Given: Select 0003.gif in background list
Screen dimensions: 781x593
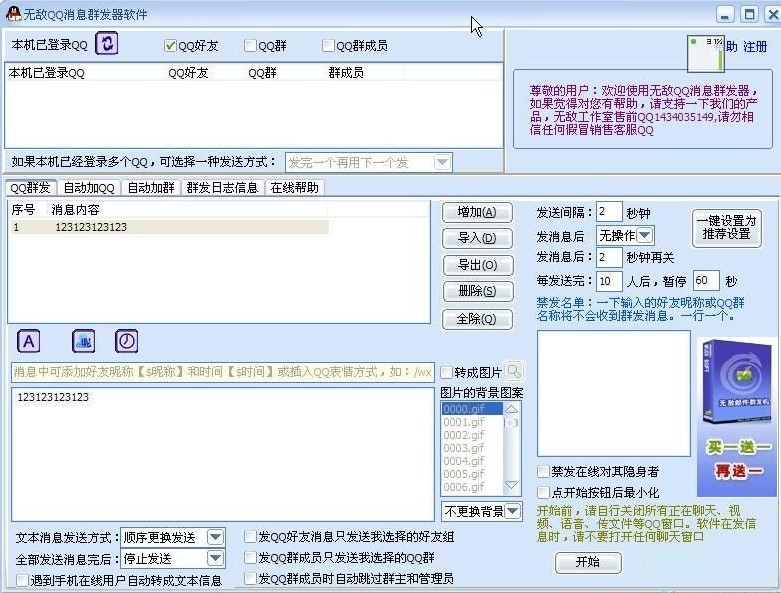Looking at the screenshot, I should pos(472,448).
